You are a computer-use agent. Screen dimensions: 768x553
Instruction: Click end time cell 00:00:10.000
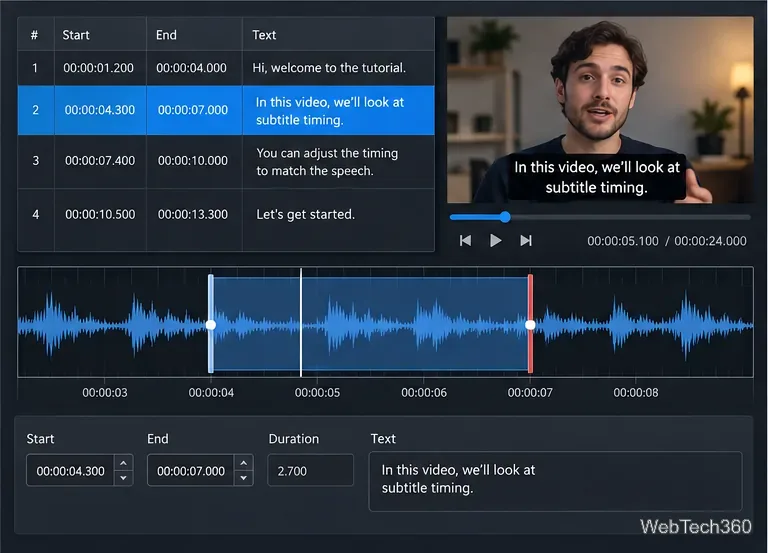[x=193, y=161]
